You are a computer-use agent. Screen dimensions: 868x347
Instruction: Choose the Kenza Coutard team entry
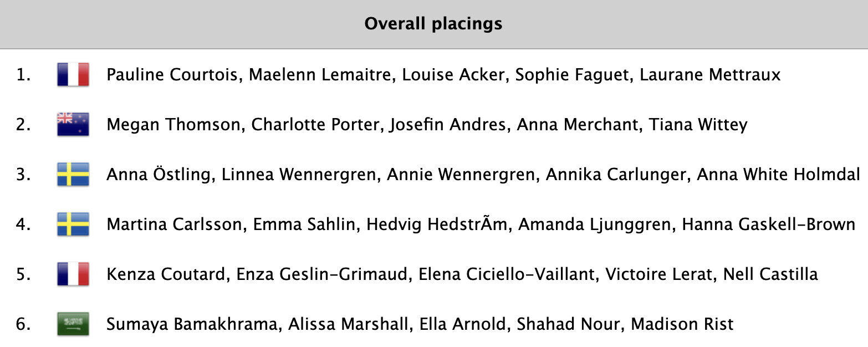462,274
